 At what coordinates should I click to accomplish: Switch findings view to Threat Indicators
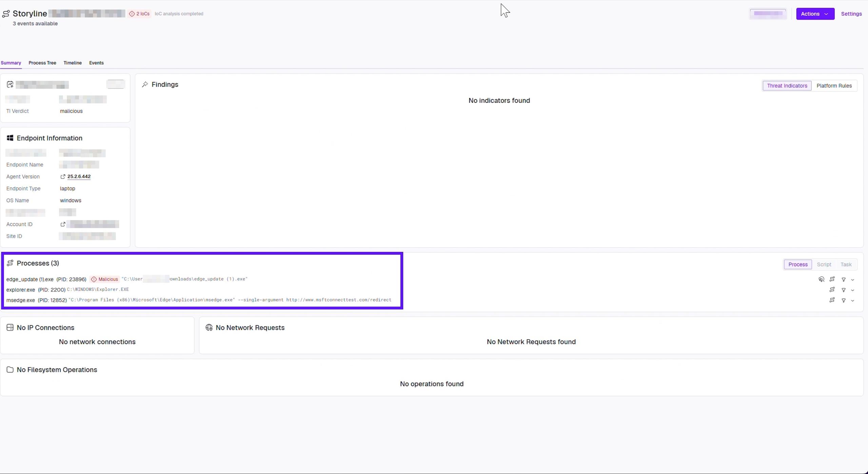pyautogui.click(x=787, y=86)
